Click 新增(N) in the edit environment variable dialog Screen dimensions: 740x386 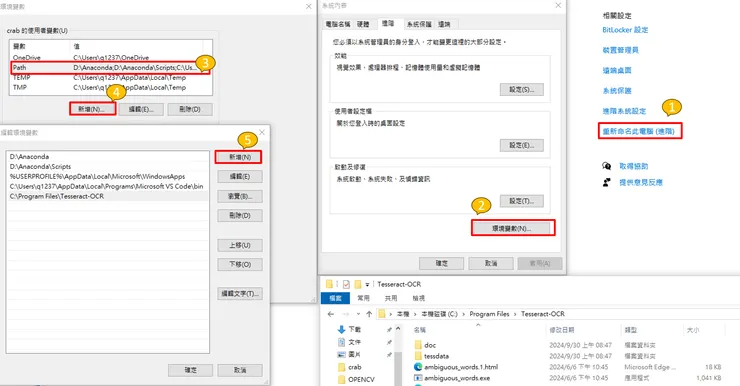point(240,157)
